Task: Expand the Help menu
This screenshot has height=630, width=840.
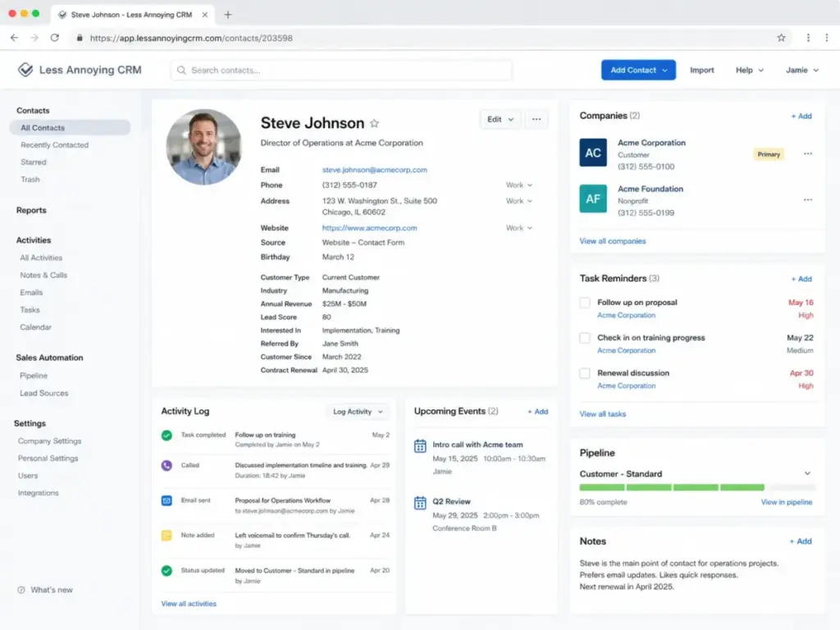Action: [749, 71]
